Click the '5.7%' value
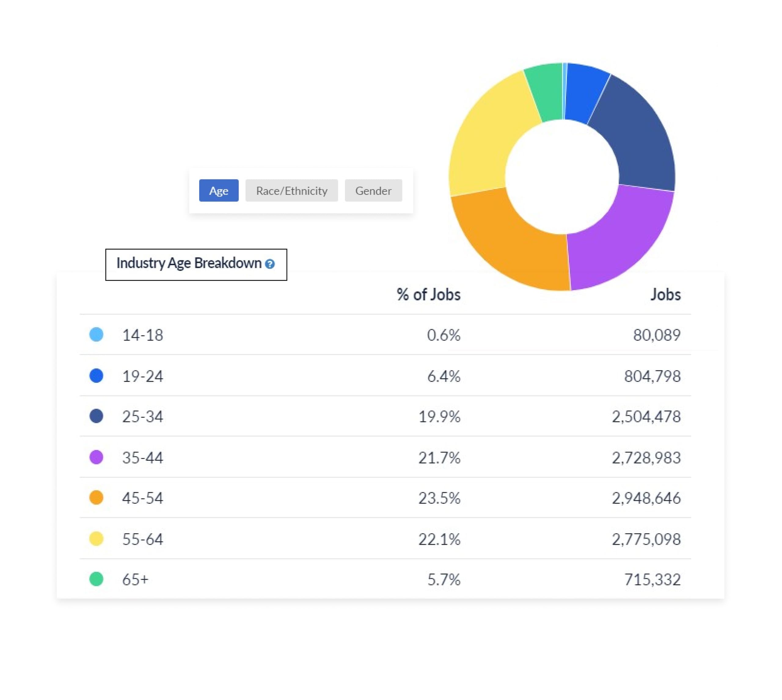Screen dimensions: 782x700 pyautogui.click(x=444, y=580)
